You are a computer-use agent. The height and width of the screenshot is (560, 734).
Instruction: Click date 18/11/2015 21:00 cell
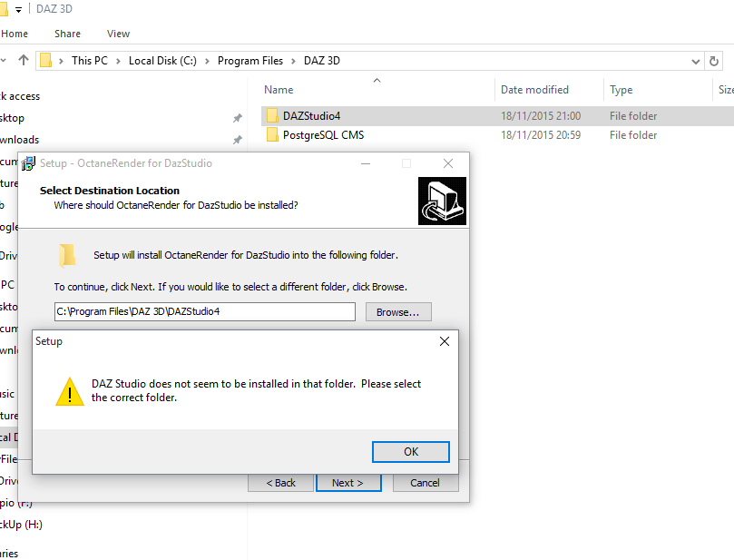tap(541, 116)
